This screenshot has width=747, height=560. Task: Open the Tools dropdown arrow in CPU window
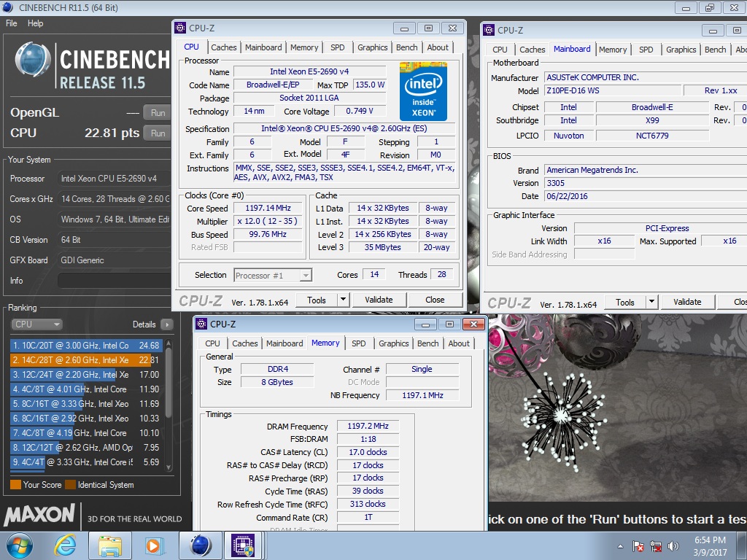tap(343, 300)
